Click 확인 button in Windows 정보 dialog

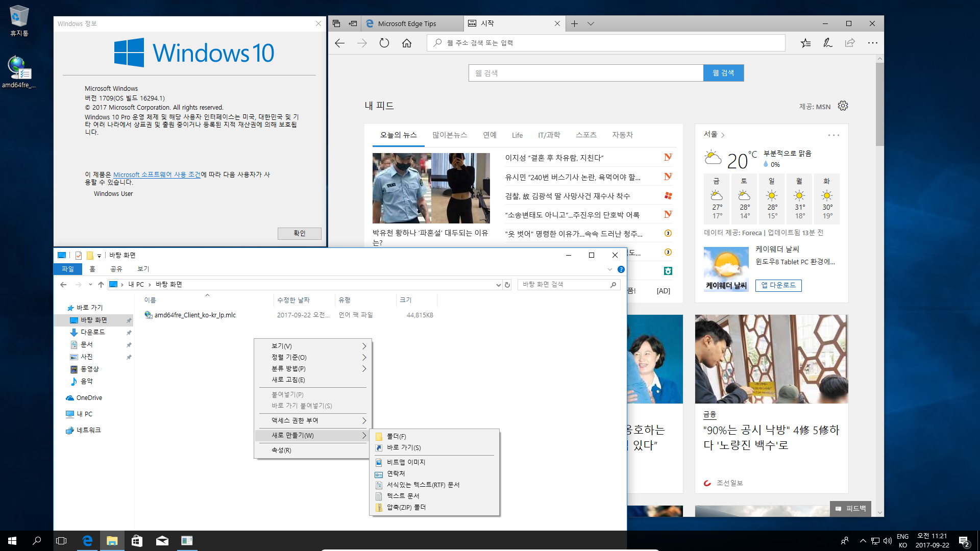(300, 233)
